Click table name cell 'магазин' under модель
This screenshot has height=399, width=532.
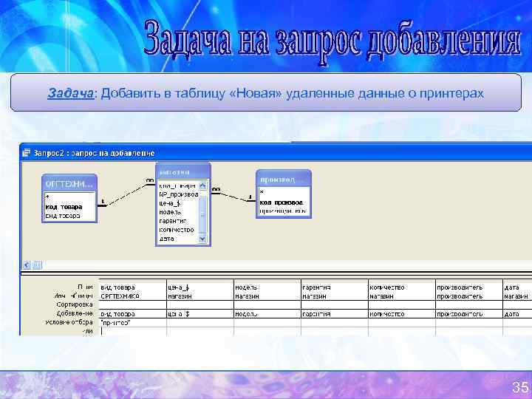pyautogui.click(x=267, y=296)
